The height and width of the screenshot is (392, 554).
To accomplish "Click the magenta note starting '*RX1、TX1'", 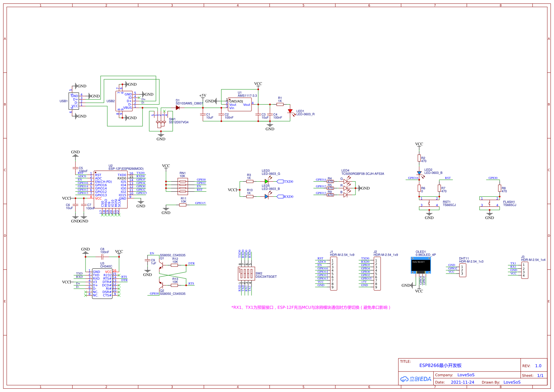I will [x=311, y=308].
